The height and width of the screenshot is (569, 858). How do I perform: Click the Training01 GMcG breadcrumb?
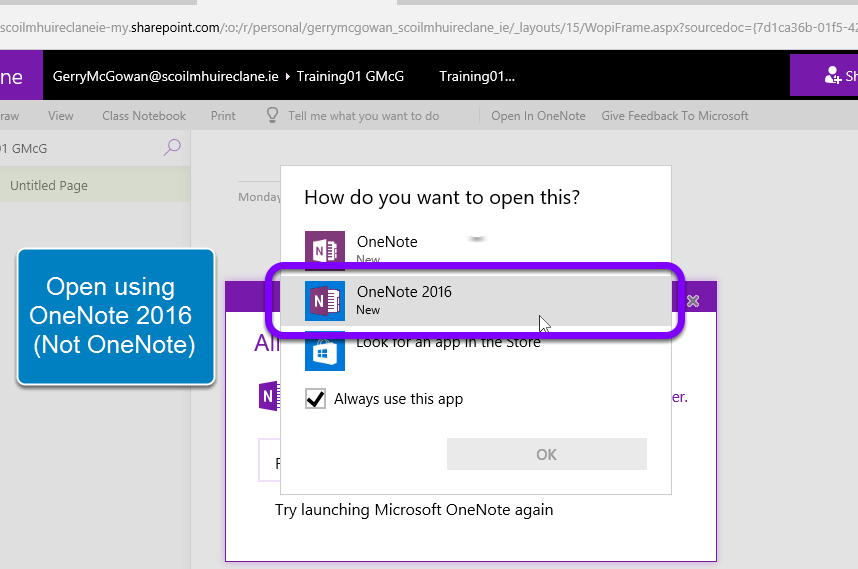click(x=350, y=76)
